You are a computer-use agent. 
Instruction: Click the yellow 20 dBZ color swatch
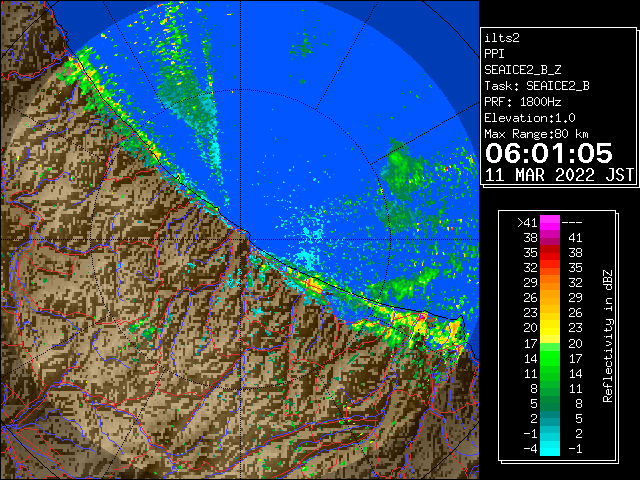coord(550,328)
